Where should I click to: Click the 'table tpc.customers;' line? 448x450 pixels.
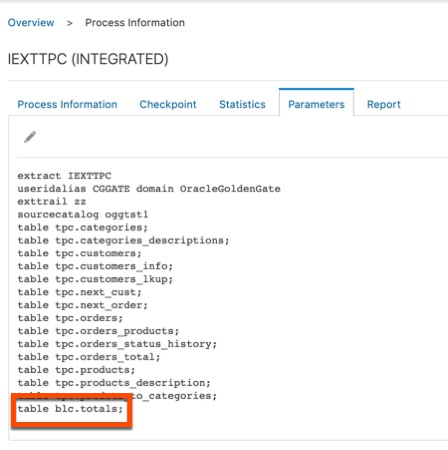tap(79, 253)
